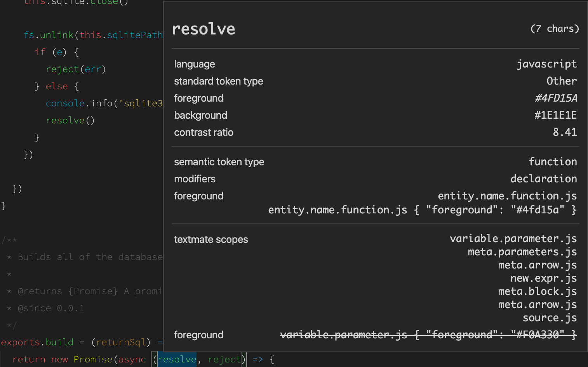Image resolution: width=588 pixels, height=367 pixels.
Task: Click the contrast ratio value 8.41
Action: (x=565, y=132)
